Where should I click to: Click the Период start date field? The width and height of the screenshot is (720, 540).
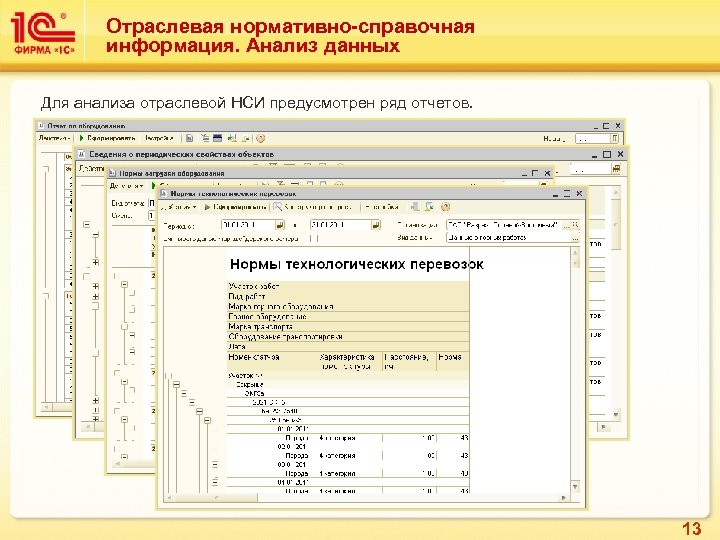point(248,225)
